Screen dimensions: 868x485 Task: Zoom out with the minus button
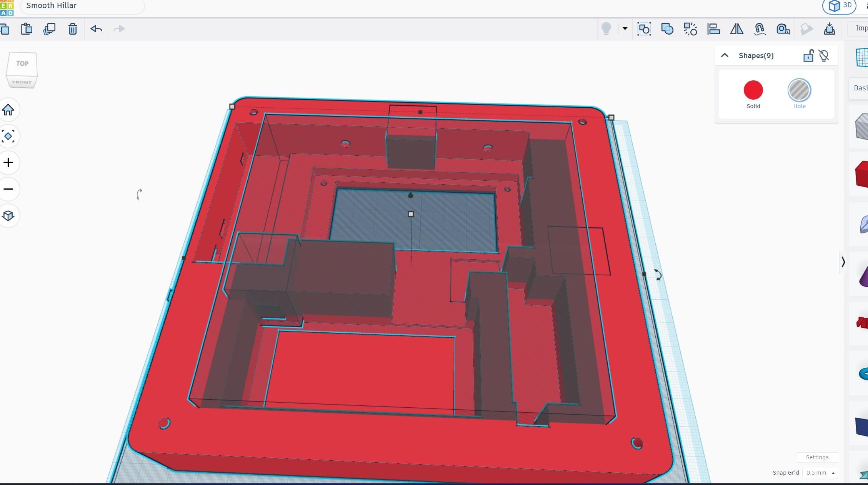pyautogui.click(x=8, y=189)
